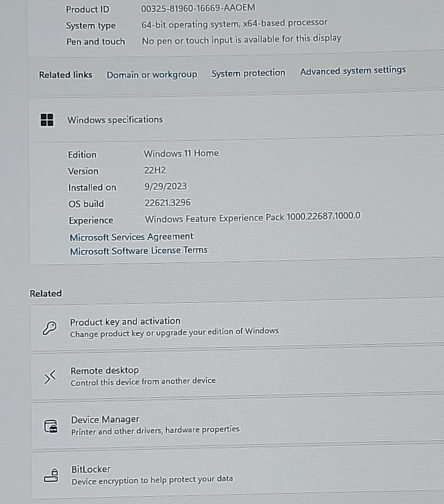The width and height of the screenshot is (444, 504).
Task: Open Product key and activation
Action: 237,327
